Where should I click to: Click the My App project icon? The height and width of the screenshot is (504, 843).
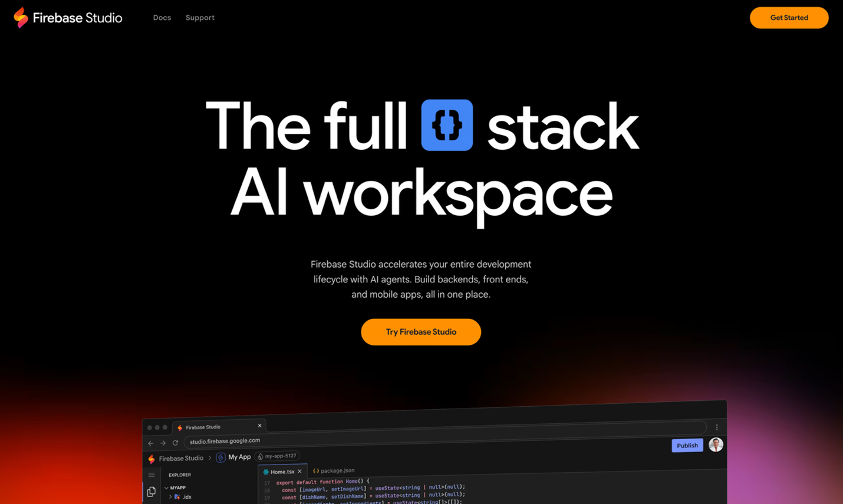pyautogui.click(x=220, y=457)
